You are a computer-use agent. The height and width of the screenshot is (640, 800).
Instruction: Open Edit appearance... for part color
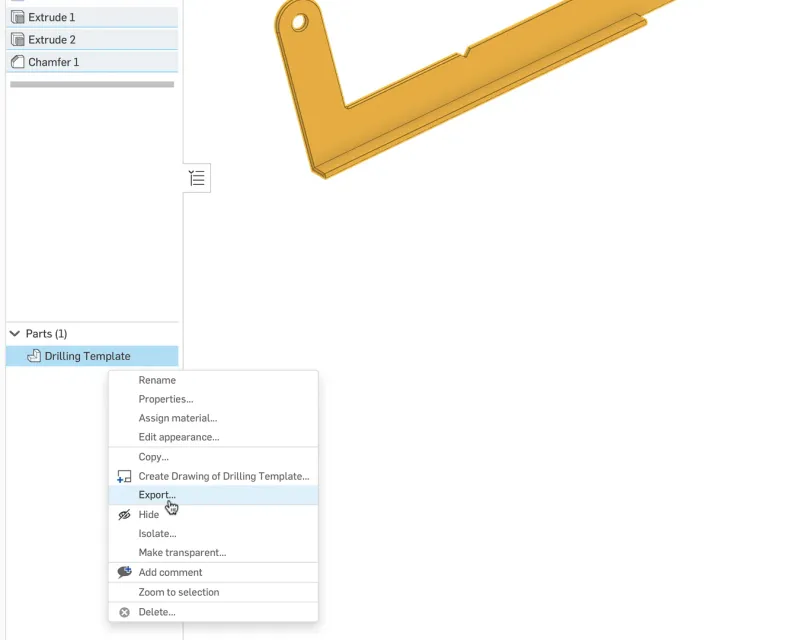coord(178,437)
